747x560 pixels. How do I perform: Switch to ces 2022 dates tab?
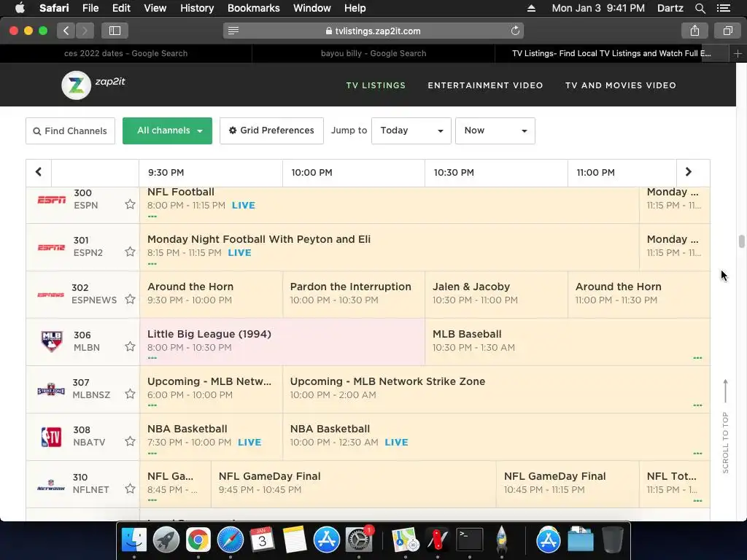pos(125,53)
